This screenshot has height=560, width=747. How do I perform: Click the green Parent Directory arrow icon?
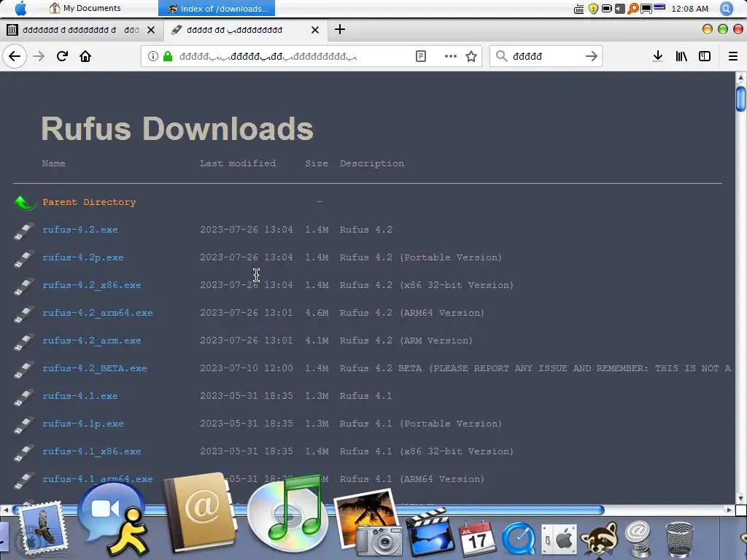pos(25,203)
